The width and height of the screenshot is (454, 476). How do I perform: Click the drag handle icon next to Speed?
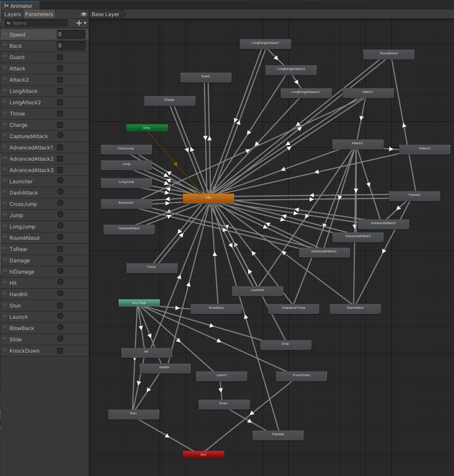point(4,34)
